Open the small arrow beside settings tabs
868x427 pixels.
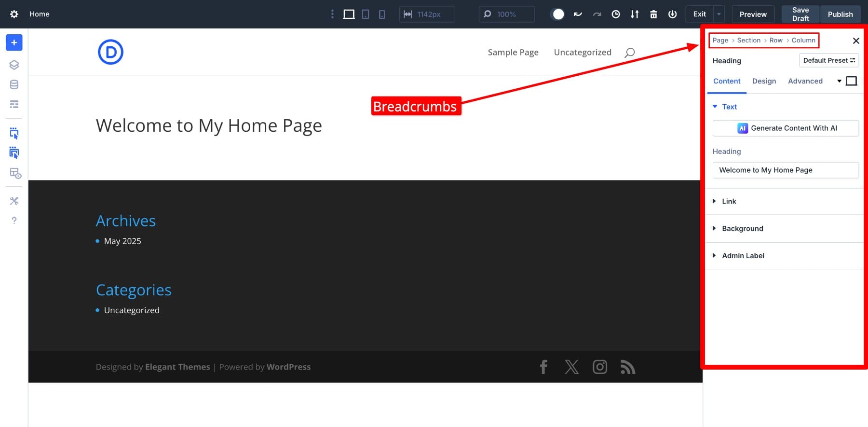pyautogui.click(x=839, y=81)
